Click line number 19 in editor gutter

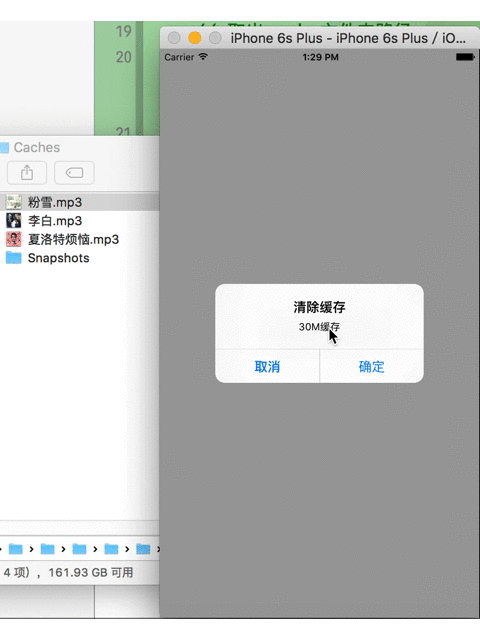(123, 31)
